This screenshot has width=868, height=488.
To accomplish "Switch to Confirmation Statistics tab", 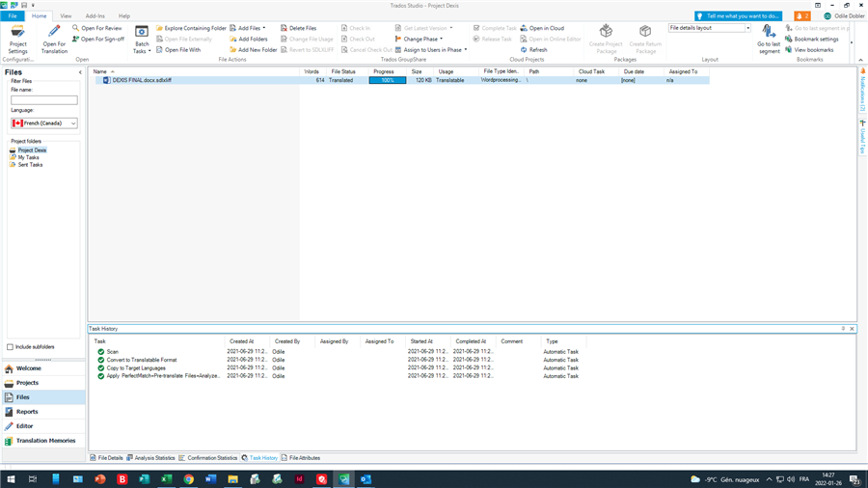I will click(x=208, y=458).
